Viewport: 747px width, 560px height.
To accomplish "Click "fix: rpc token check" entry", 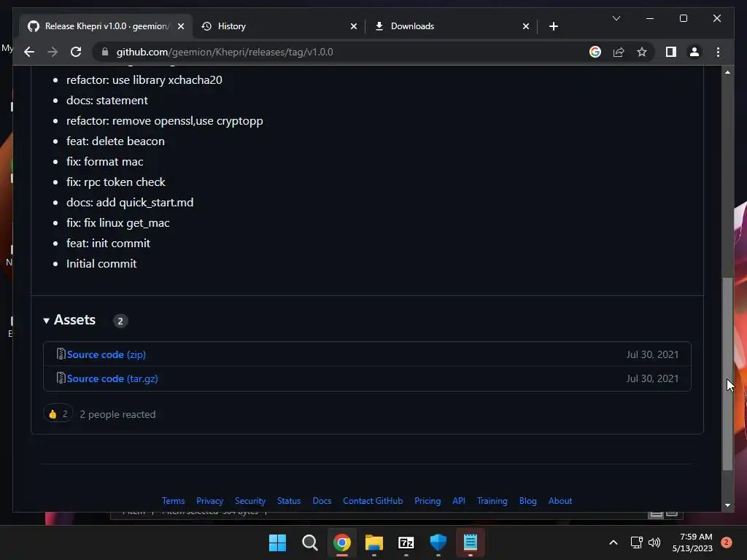I will click(x=116, y=182).
